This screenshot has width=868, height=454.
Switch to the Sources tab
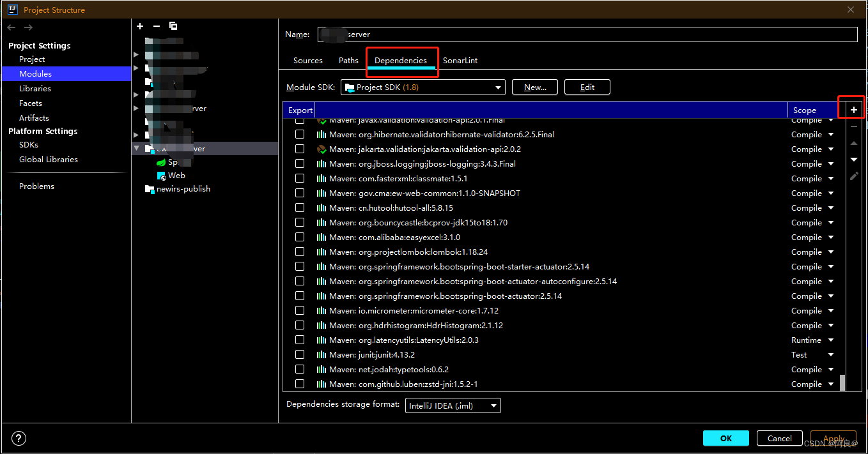(308, 61)
